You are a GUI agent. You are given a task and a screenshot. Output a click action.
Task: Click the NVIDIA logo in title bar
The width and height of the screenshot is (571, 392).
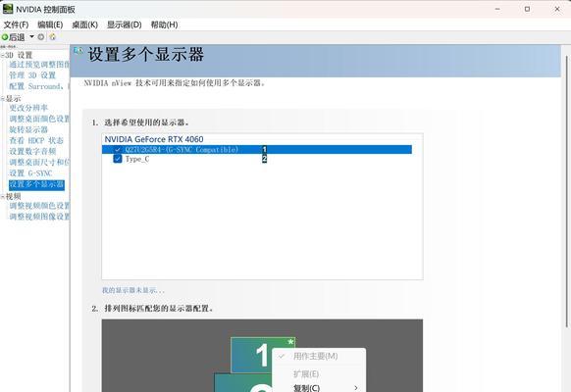[x=8, y=9]
